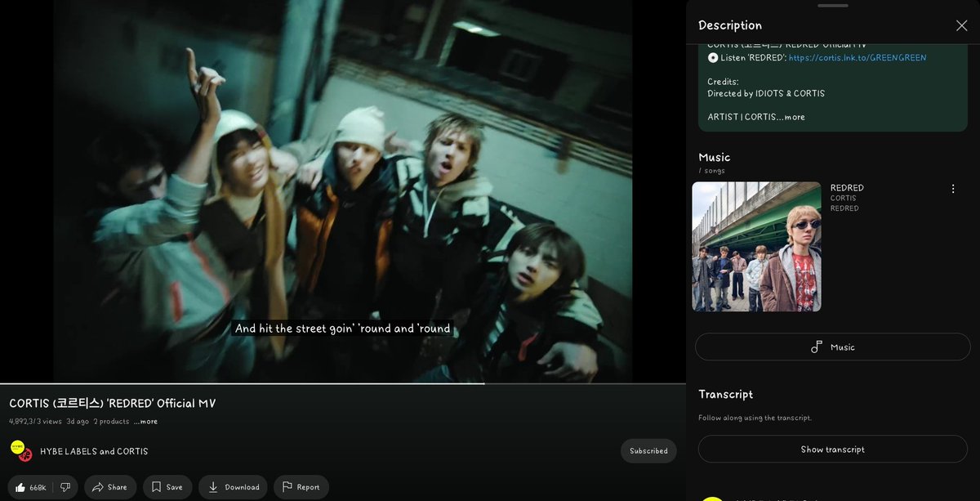Open HYBE LABELS and CORTIS channel name
This screenshot has height=501, width=980.
(94, 451)
